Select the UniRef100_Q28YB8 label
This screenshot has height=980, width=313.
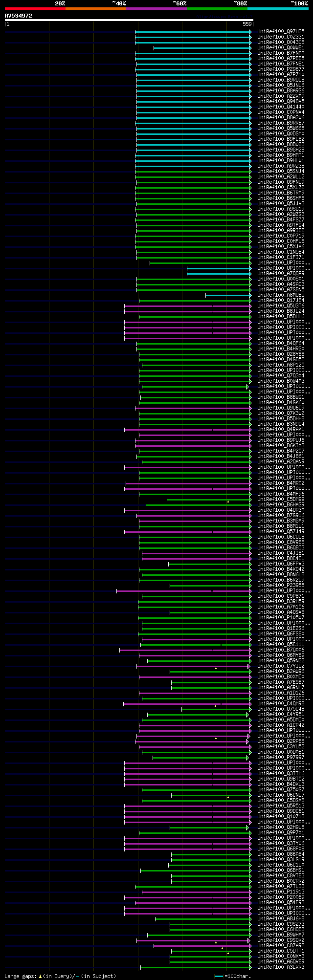281,354
